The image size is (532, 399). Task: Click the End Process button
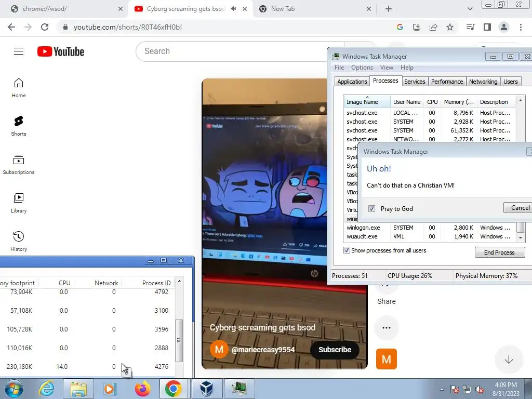pyautogui.click(x=499, y=252)
